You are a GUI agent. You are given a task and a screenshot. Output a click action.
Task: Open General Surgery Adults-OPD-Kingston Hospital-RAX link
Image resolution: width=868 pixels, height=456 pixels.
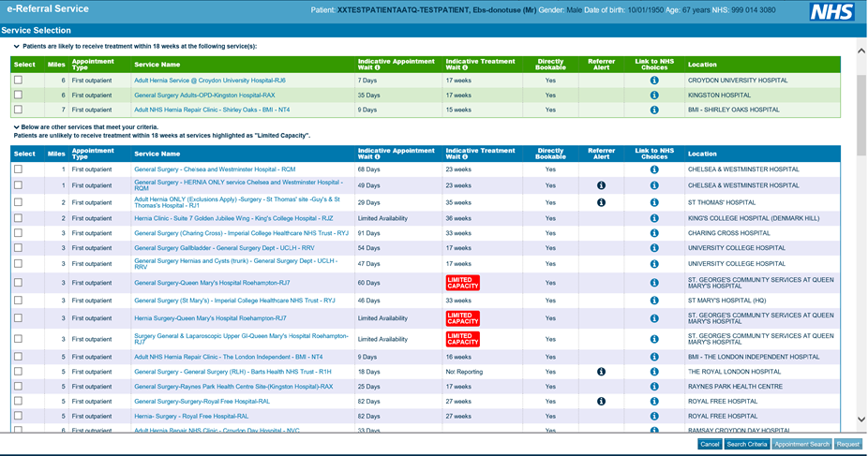click(x=204, y=96)
